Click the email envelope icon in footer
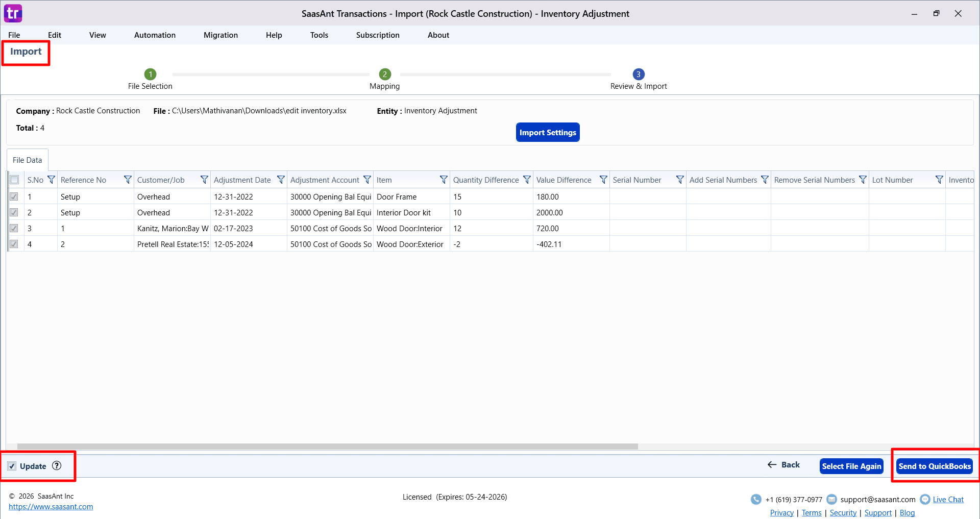The width and height of the screenshot is (980, 519). click(831, 499)
